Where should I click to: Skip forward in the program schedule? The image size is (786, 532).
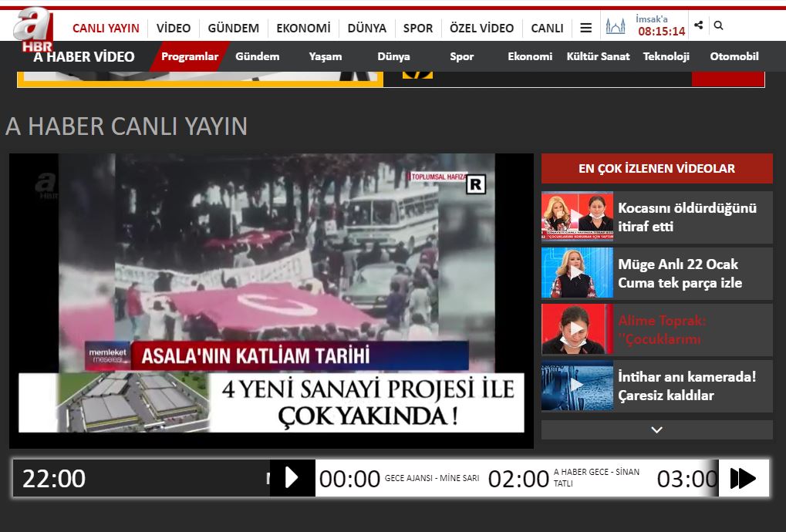coord(744,478)
